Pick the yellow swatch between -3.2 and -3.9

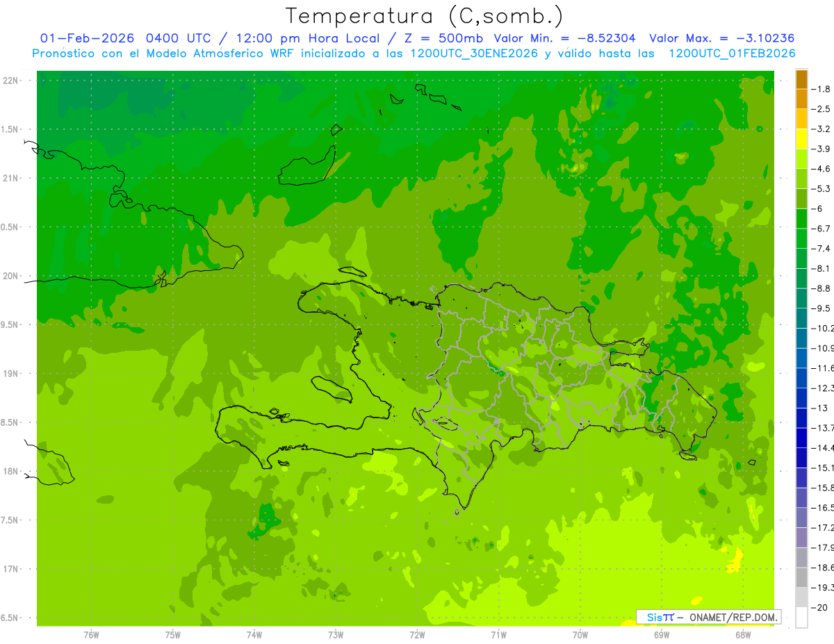tap(801, 139)
